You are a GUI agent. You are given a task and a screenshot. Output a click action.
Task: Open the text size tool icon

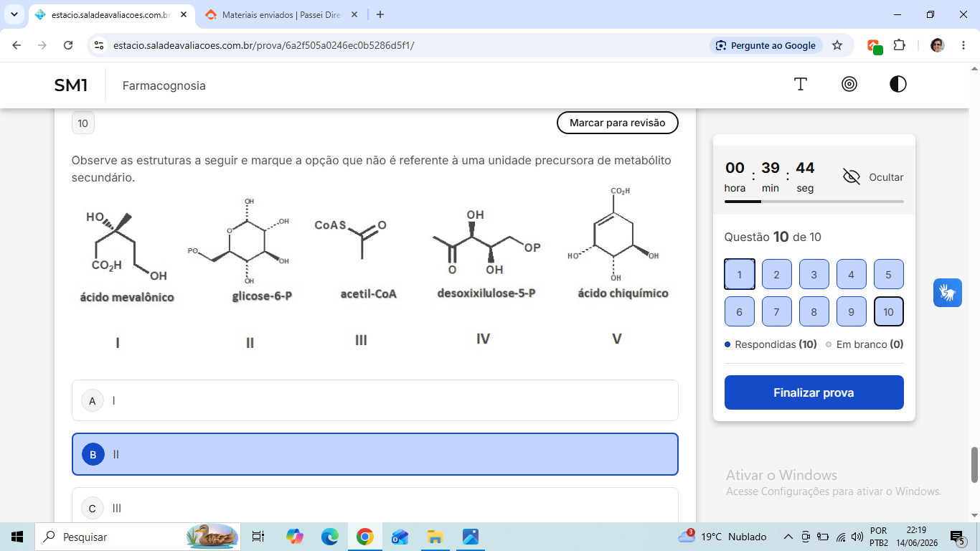(x=801, y=85)
